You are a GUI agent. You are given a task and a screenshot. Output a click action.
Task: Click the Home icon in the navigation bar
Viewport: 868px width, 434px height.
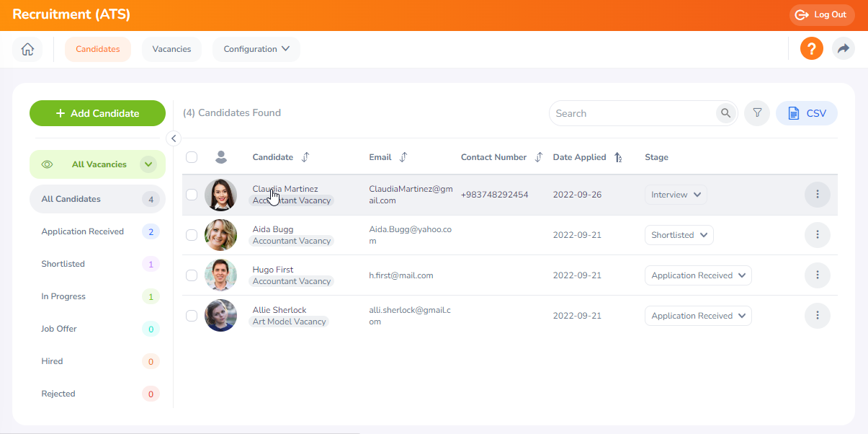(27, 48)
